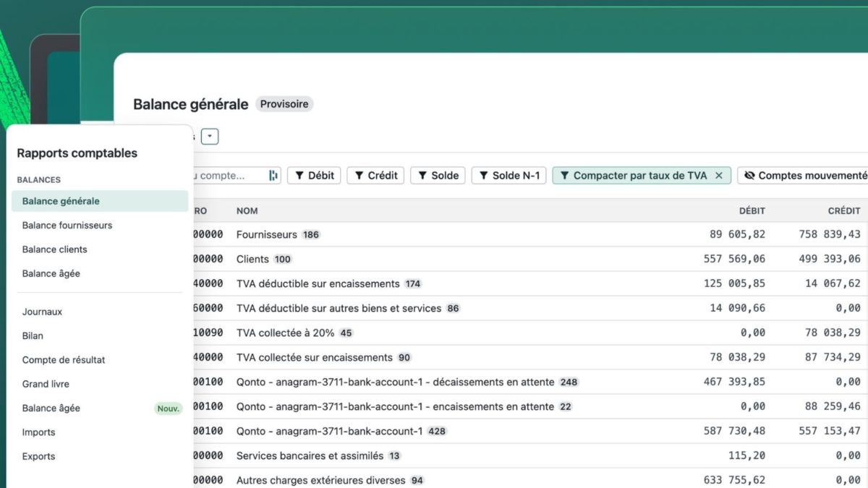
Task: Click the Débit filter funnel icon
Action: (x=299, y=176)
